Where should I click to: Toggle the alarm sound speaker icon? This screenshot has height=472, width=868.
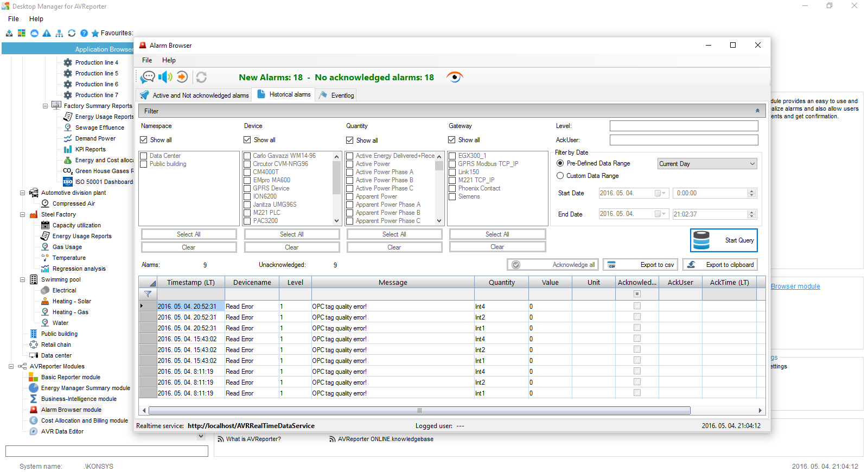tap(165, 77)
